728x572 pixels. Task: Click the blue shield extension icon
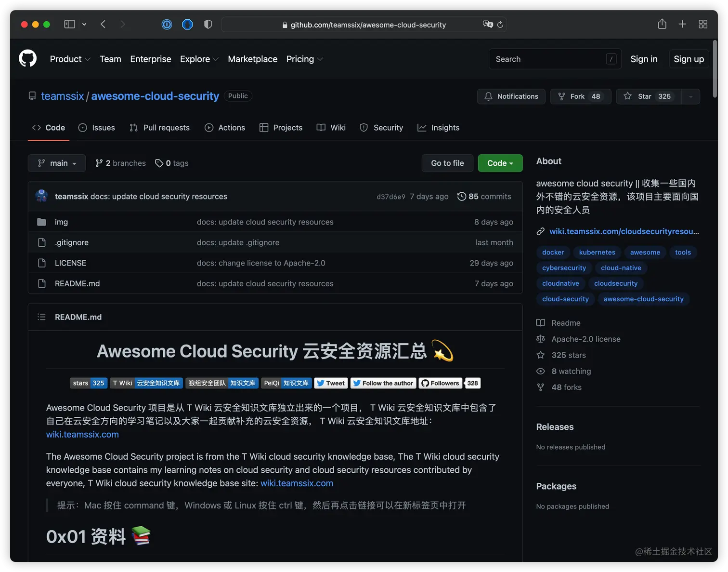(187, 24)
